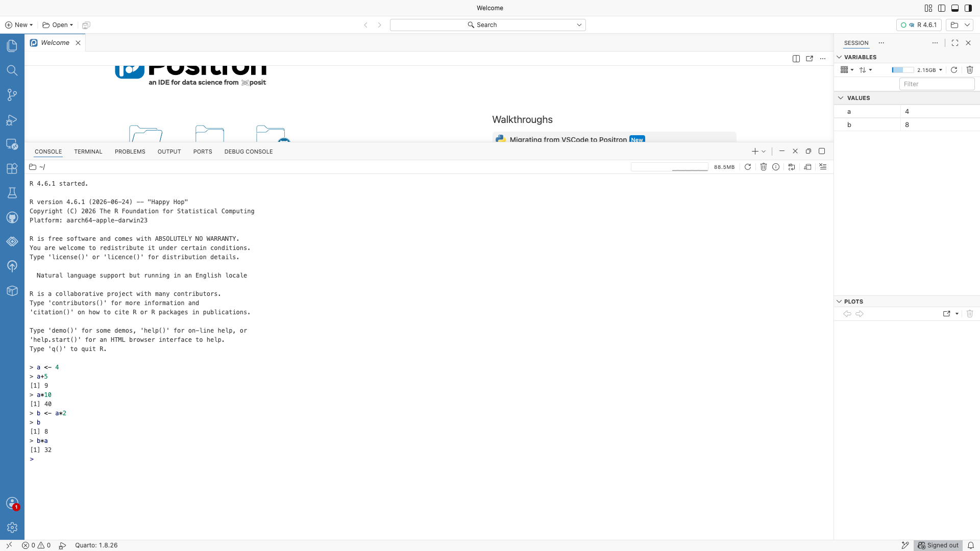Image resolution: width=980 pixels, height=551 pixels.
Task: Maximize the Session side panel
Action: (955, 43)
